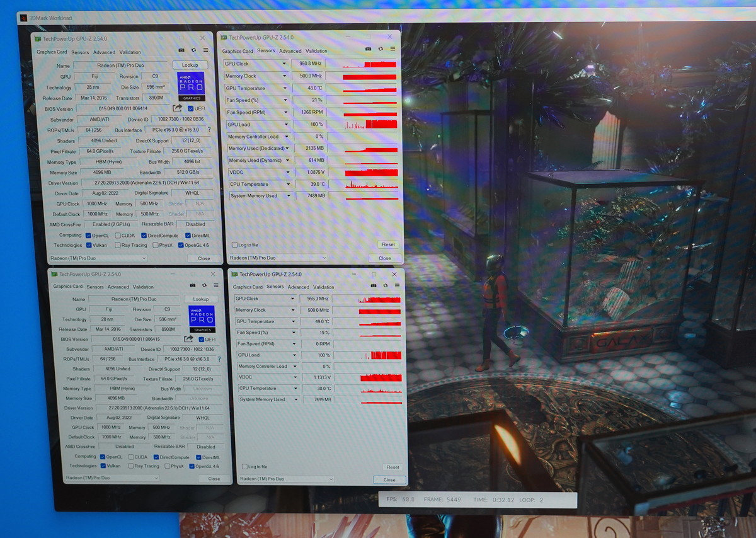Click camera icon in upper-right Sensors window
The width and height of the screenshot is (756, 538).
tap(368, 49)
